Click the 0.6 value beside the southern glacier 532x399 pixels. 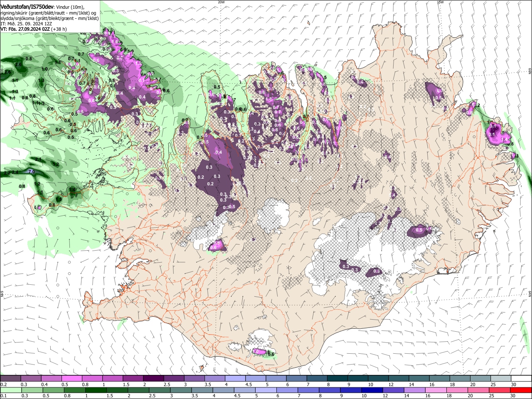[271, 354]
